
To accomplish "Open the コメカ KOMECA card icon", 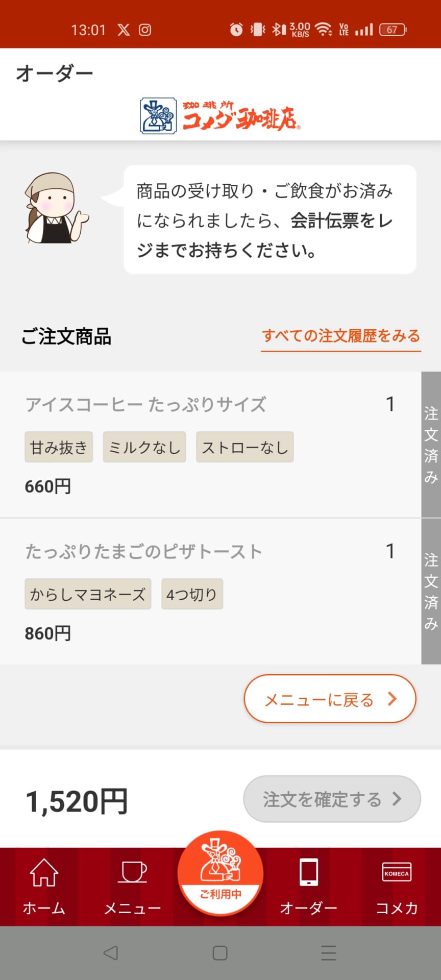I will click(397, 872).
